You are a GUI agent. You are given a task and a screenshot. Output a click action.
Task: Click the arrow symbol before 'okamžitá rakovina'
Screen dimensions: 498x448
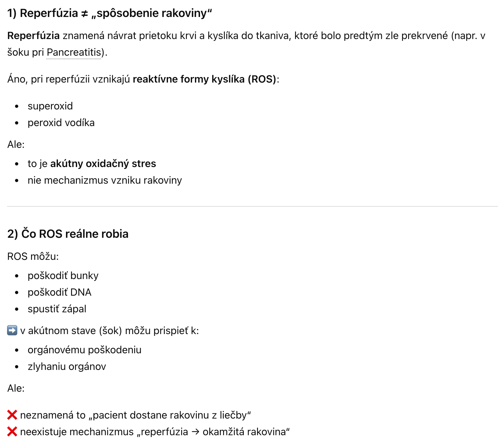click(195, 432)
